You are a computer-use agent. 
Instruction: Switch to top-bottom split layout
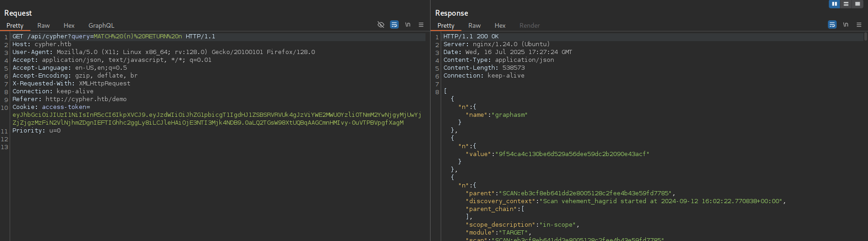click(x=846, y=4)
